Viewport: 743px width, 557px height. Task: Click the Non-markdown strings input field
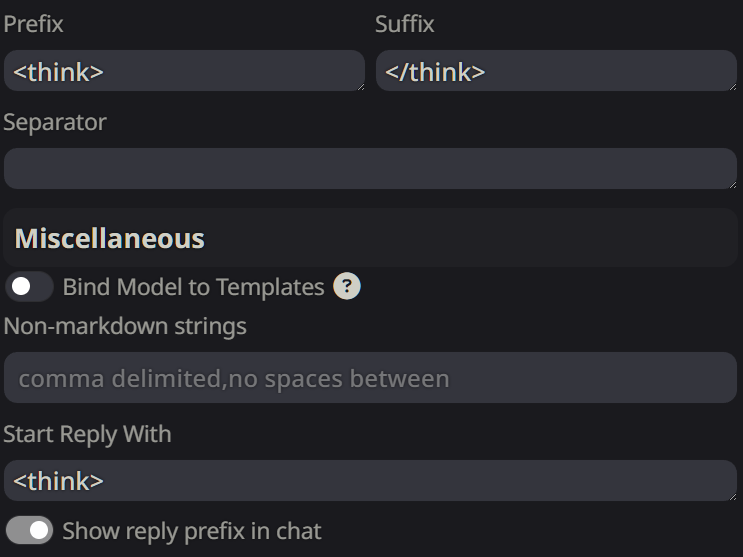click(370, 379)
